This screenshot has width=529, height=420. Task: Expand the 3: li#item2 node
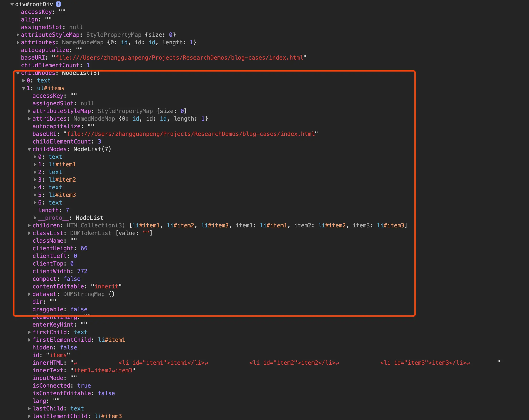point(35,180)
